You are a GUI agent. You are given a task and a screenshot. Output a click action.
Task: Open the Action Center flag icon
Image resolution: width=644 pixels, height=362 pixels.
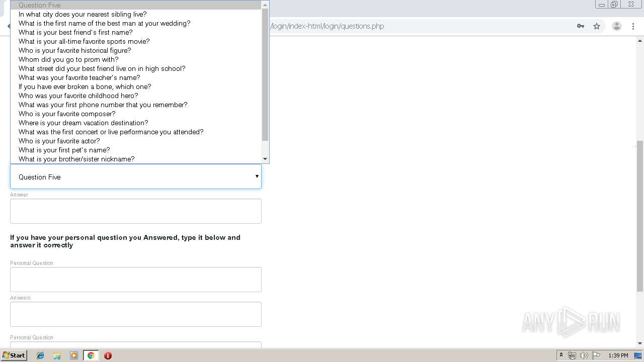[x=596, y=355]
